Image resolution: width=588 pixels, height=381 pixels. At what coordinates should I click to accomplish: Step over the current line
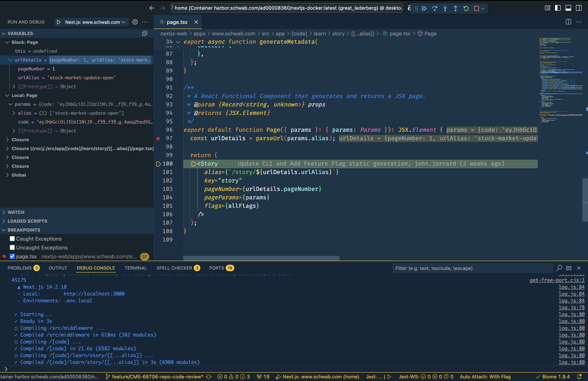click(x=435, y=8)
